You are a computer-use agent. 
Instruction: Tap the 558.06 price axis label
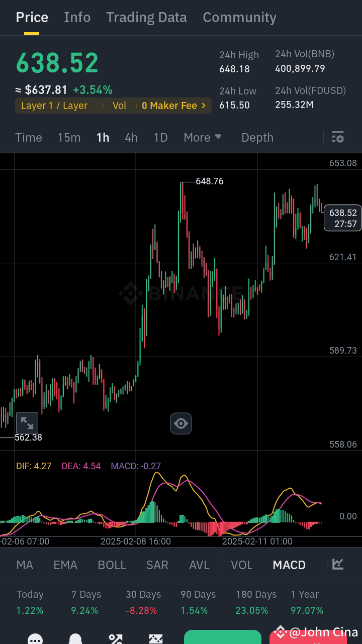[x=343, y=445]
